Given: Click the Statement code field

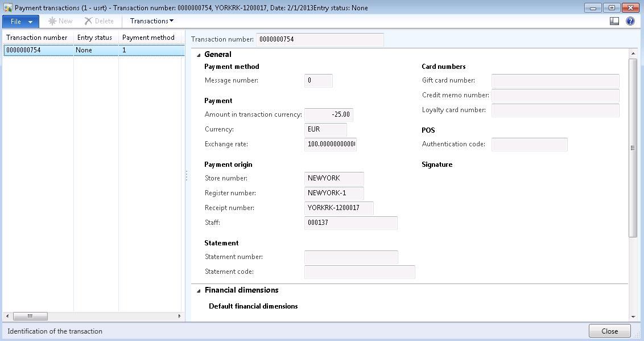Looking at the screenshot, I should pos(360,272).
